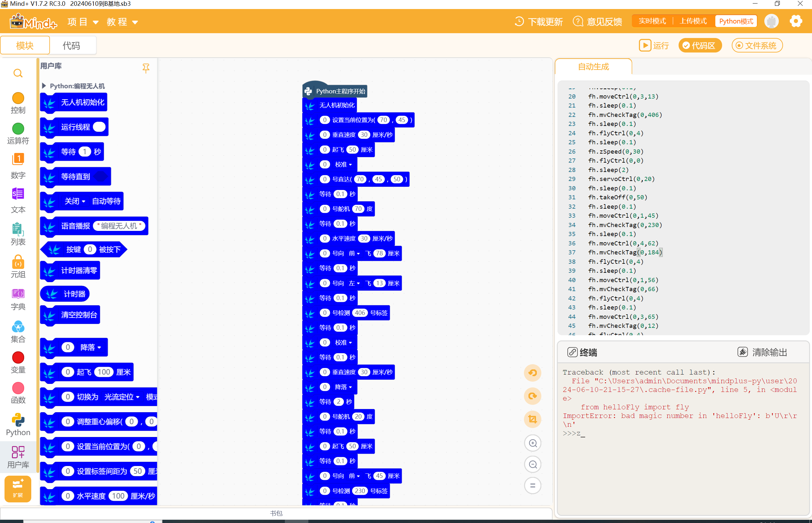Reset workspace zoom with equals icon
Viewport: 812px width, 523px height.
[x=533, y=485]
